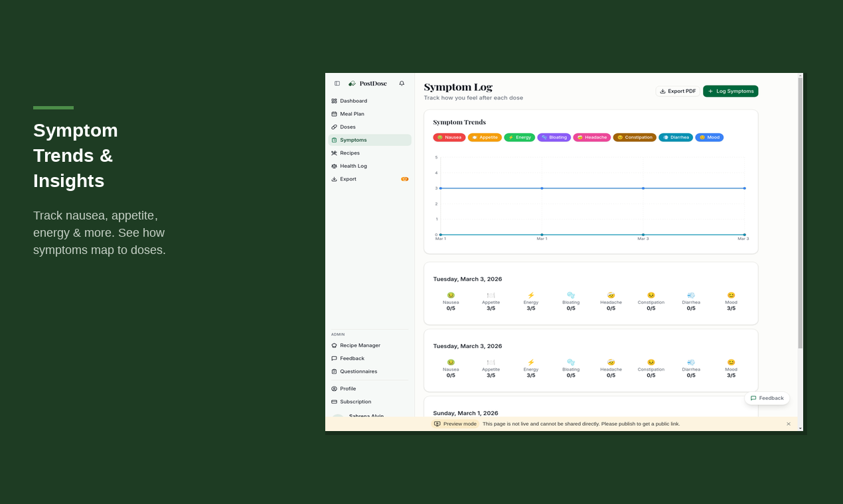
Task: Click the Symptom Trends heading
Action: tap(459, 122)
